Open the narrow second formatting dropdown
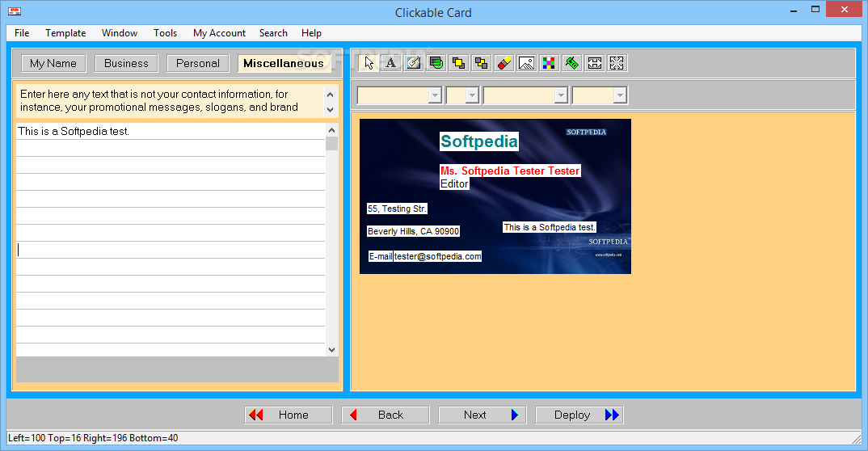Viewport: 868px width, 451px height. [462, 95]
